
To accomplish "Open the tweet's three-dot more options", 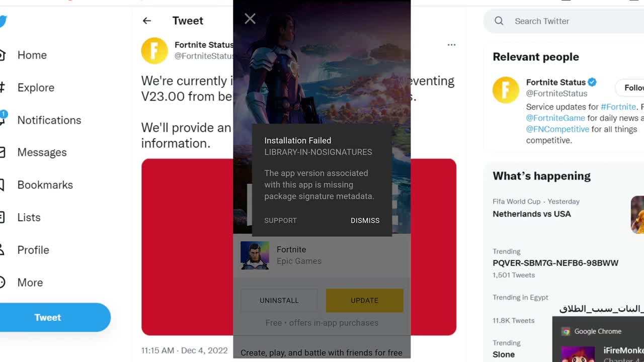I will (451, 45).
